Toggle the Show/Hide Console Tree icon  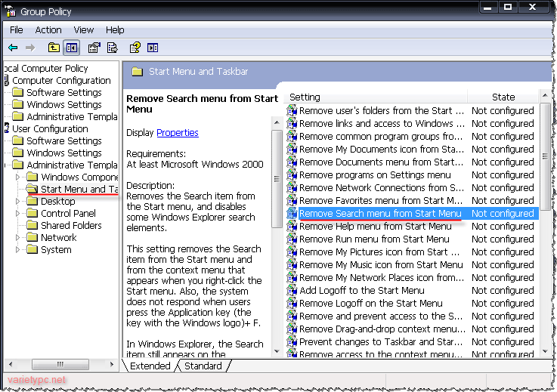click(72, 48)
